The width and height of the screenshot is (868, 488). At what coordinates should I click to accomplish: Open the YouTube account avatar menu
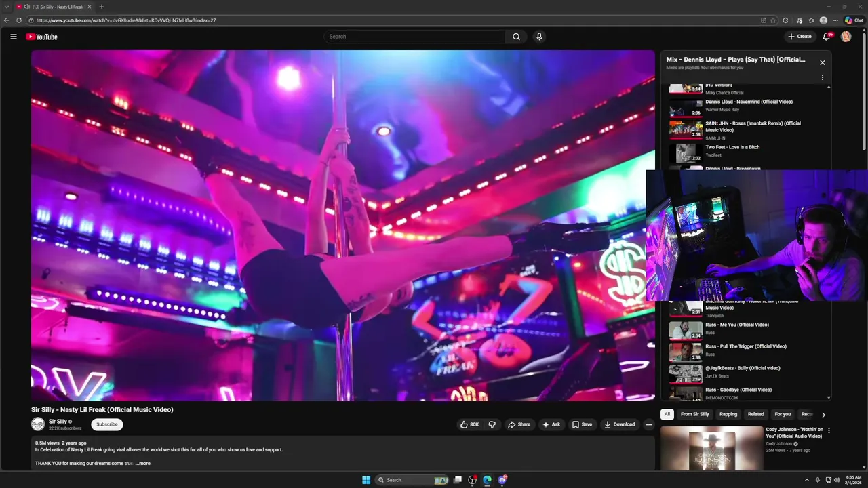(846, 37)
